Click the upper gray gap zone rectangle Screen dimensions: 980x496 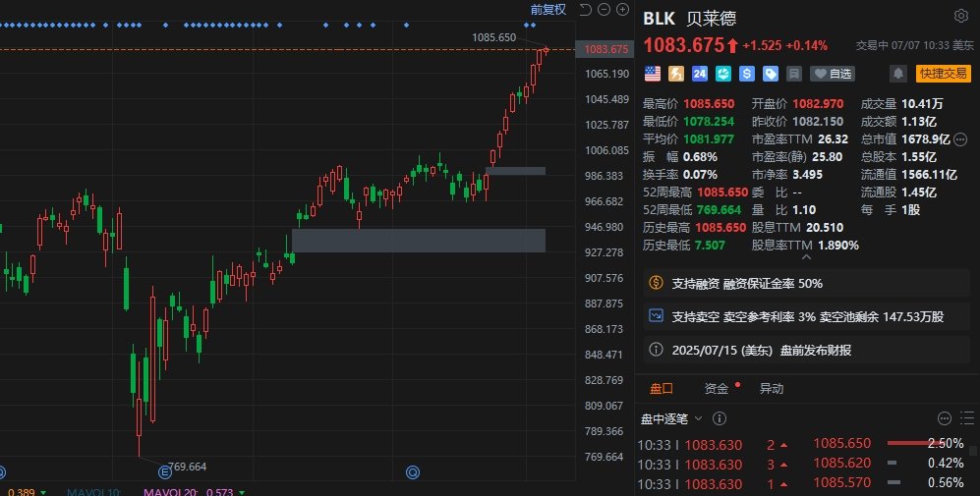(x=516, y=171)
